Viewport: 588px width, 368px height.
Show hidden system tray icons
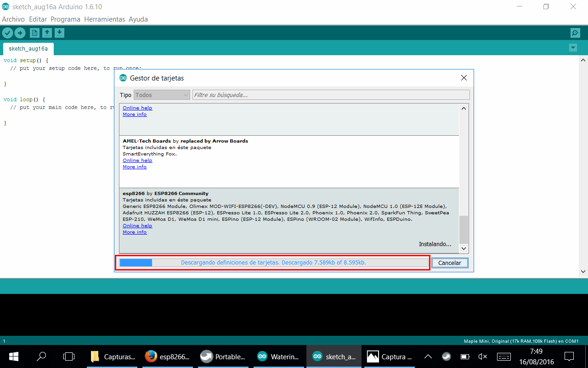click(x=428, y=356)
